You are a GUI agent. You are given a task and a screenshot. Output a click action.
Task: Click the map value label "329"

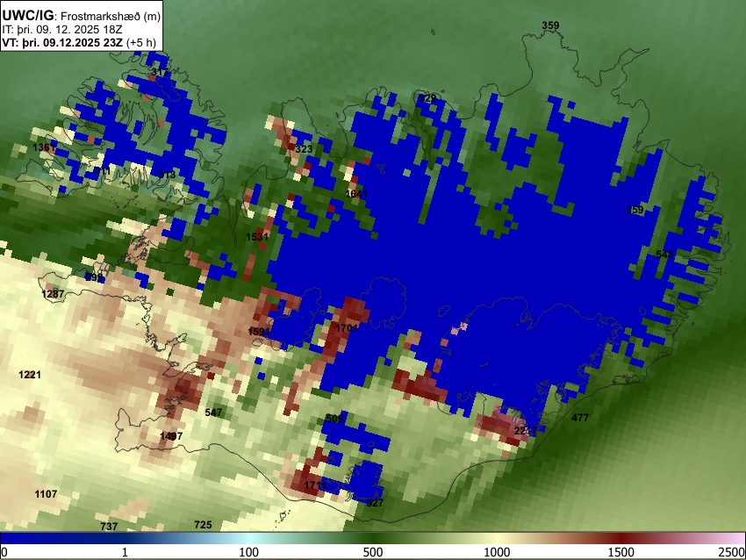click(427, 98)
